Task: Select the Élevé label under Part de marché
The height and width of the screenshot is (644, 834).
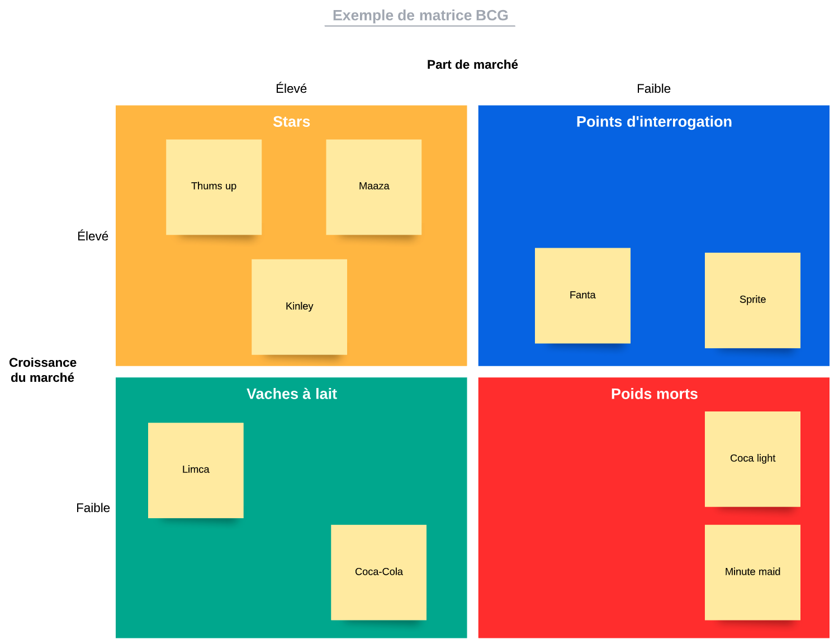Action: coord(291,89)
